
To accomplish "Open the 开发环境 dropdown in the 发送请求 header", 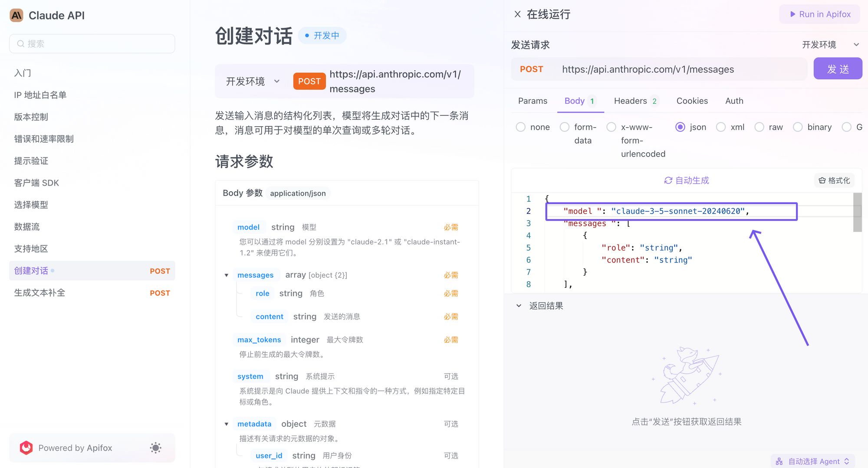I will tap(831, 45).
